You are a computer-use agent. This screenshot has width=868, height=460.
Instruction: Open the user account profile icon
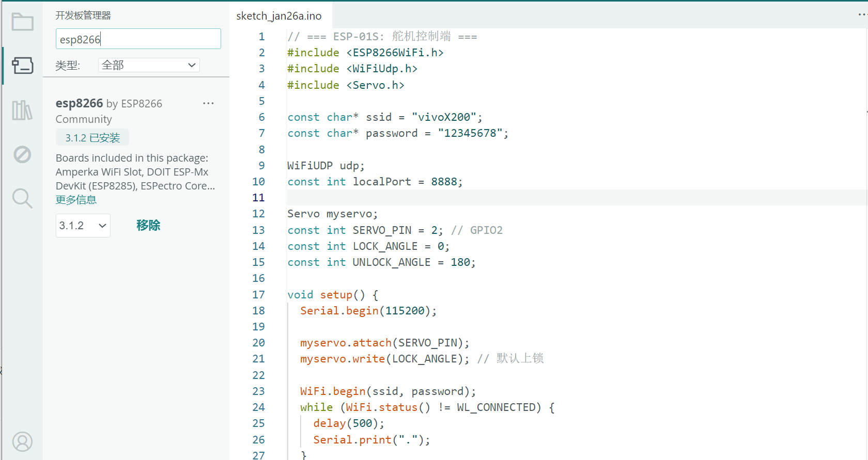(x=22, y=442)
